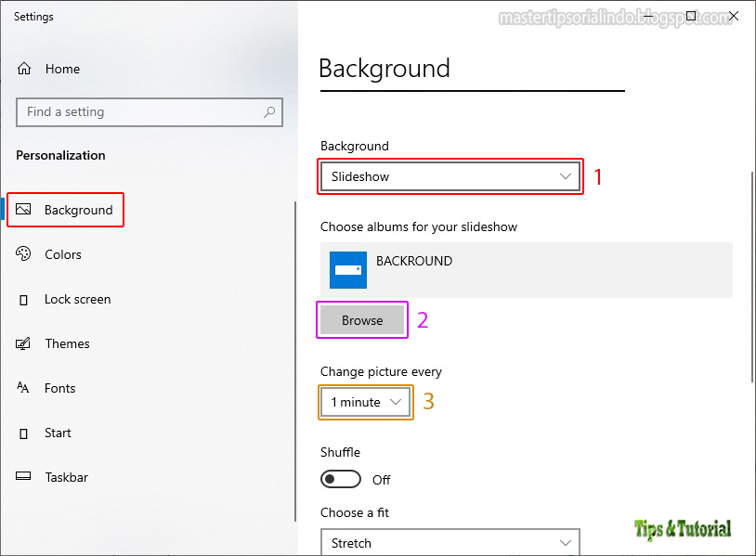Screen dimensions: 756x556
Task: Click the Start icon in sidebar
Action: tap(23, 433)
